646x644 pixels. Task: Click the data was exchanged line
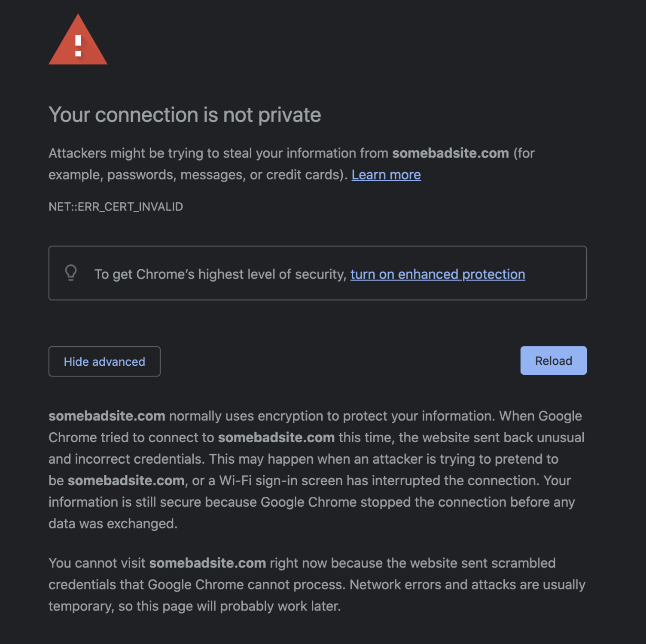113,524
